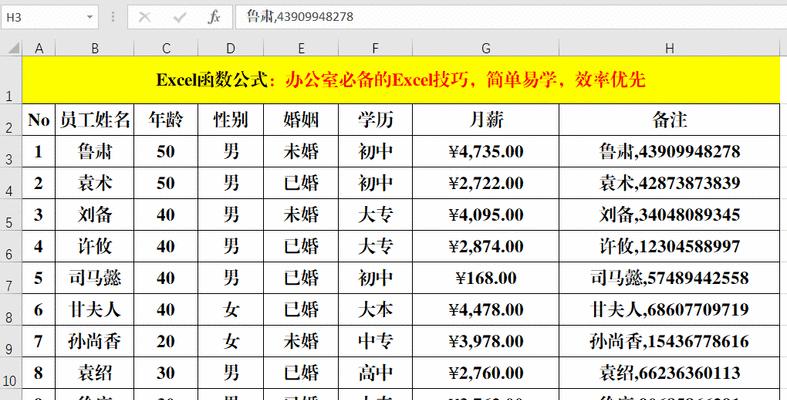This screenshot has width=787, height=400.
Task: Select the cell containing 甘夫人 name
Action: 94,309
